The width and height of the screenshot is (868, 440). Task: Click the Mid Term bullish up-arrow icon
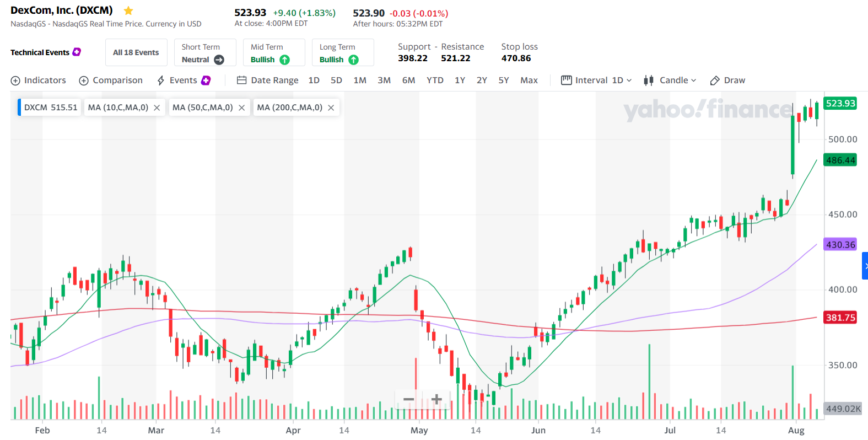[x=284, y=60]
